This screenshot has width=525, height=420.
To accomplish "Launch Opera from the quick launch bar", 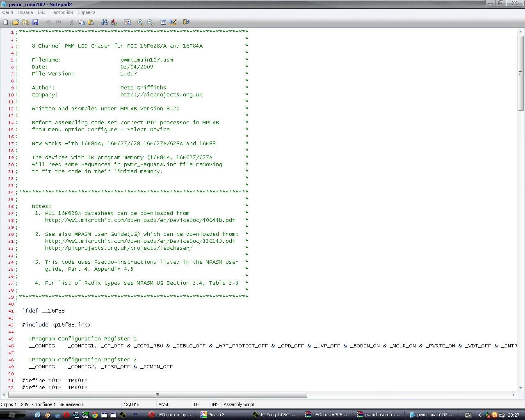I will coord(66,415).
